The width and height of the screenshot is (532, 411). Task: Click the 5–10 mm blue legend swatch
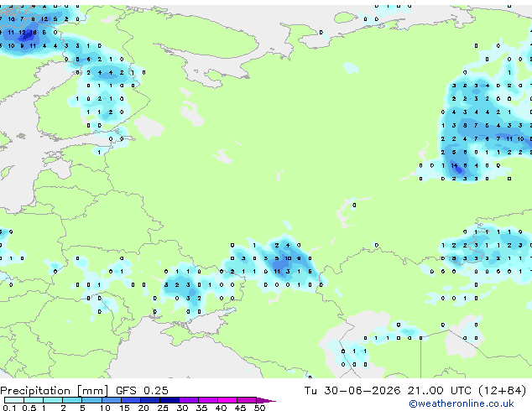[91, 400]
